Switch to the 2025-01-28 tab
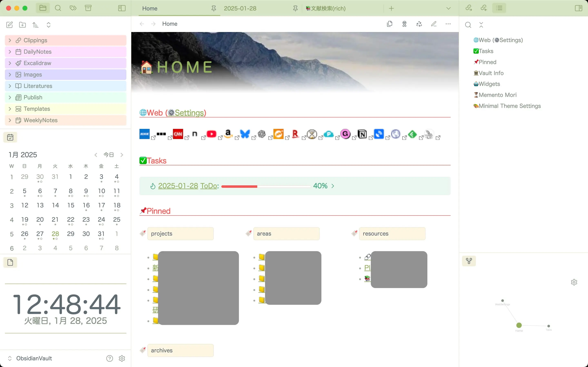Image resolution: width=588 pixels, height=367 pixels. [x=240, y=8]
